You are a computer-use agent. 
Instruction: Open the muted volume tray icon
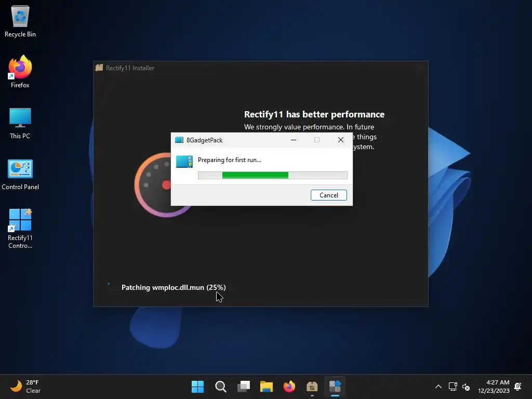(466, 387)
